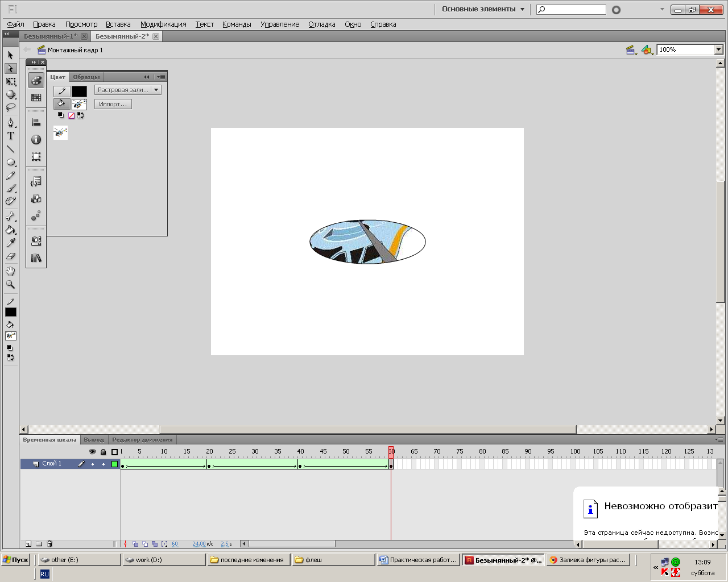
Task: Select the Deco tool
Action: click(10, 201)
